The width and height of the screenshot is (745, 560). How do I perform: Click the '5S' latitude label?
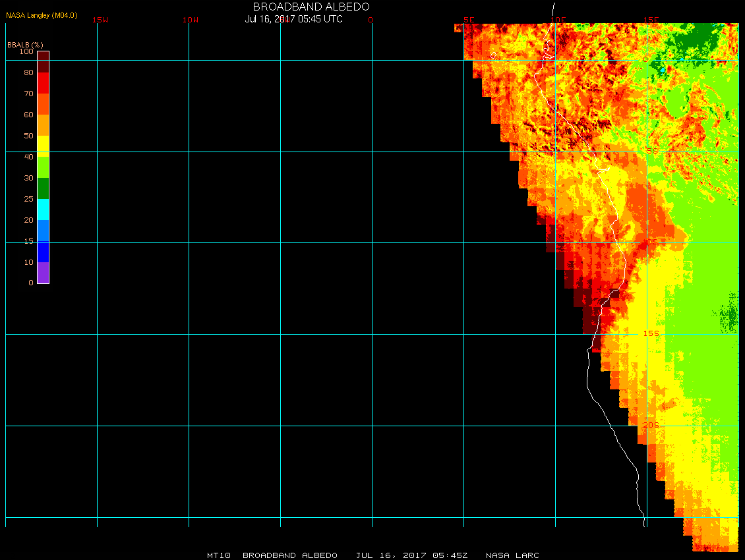click(652, 151)
